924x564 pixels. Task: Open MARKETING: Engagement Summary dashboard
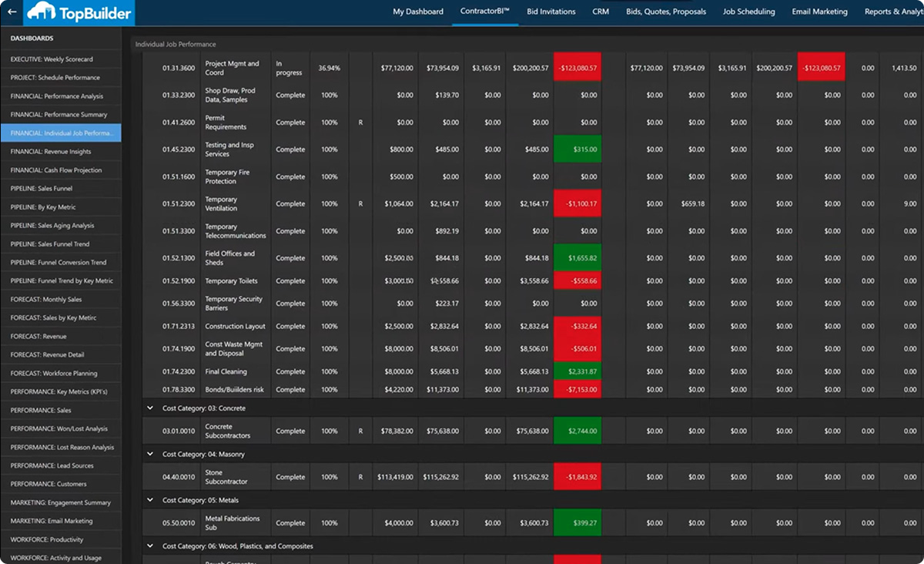tap(61, 503)
